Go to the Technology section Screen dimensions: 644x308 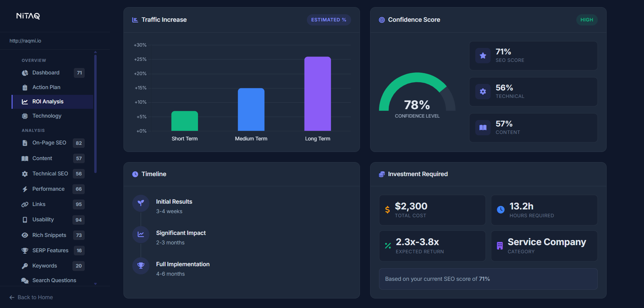(53, 116)
